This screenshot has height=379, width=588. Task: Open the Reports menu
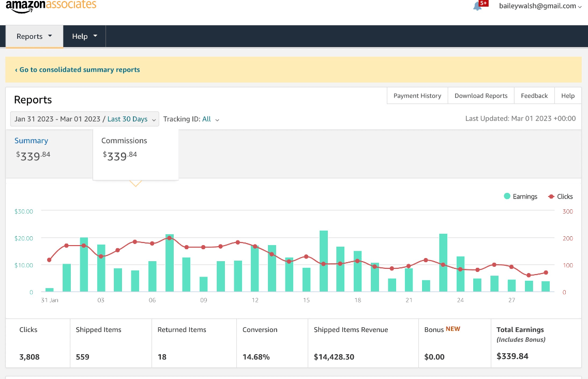[34, 37]
